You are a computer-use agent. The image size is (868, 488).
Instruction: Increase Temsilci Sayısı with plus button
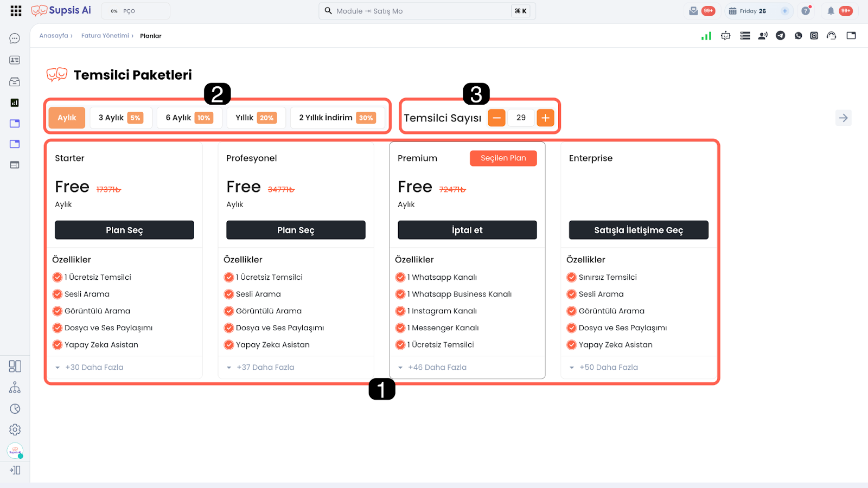pyautogui.click(x=545, y=118)
